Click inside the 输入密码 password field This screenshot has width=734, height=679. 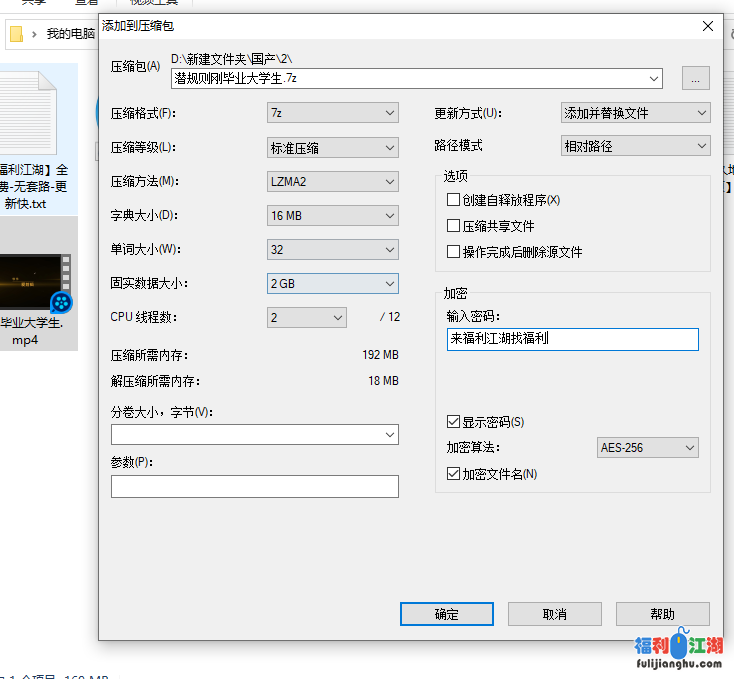click(x=572, y=339)
